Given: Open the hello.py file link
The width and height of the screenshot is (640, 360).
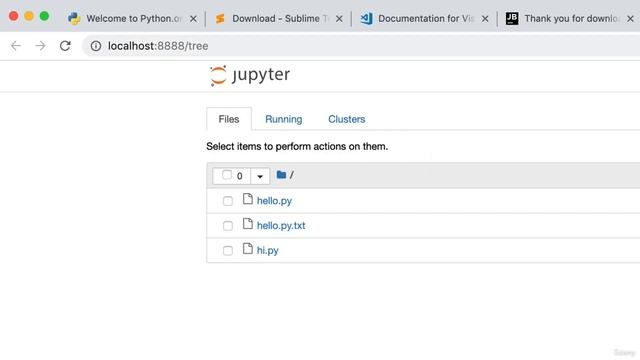Looking at the screenshot, I should pos(274,201).
